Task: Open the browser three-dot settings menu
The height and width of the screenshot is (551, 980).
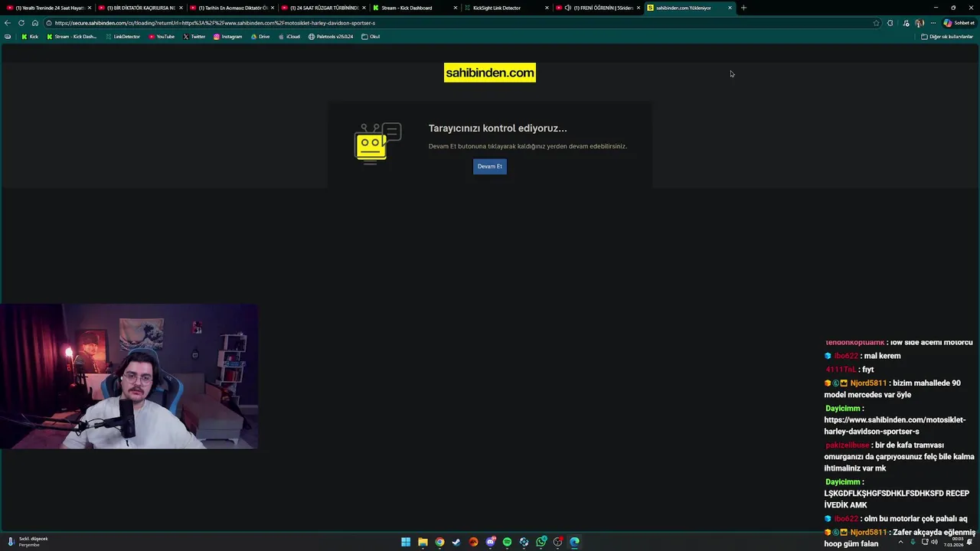Action: (x=933, y=23)
